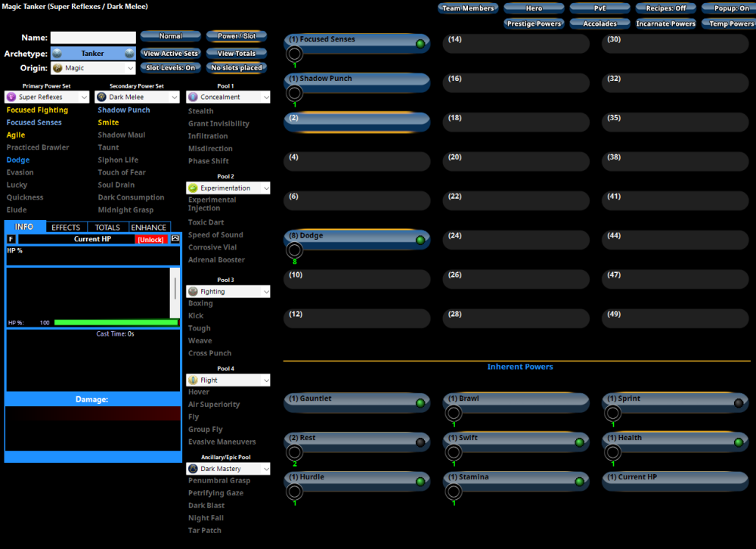The image size is (756, 549).
Task: Click the green HP % bar
Action: click(116, 322)
